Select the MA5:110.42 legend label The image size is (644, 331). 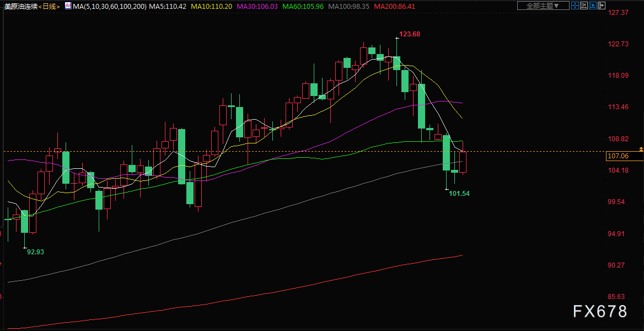pos(168,6)
